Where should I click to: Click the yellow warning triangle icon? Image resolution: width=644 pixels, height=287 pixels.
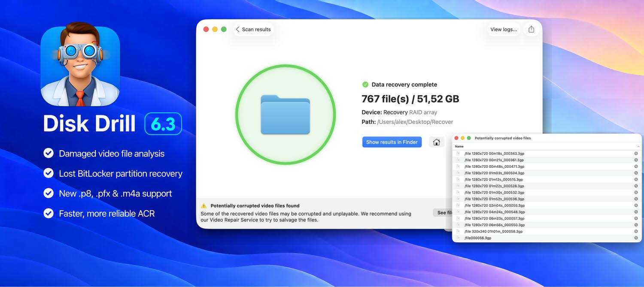coord(204,206)
